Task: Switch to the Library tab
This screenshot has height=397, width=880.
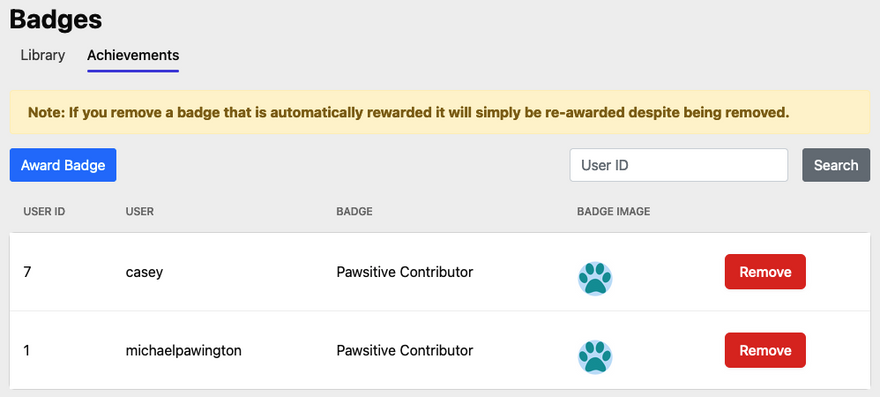Action: point(43,56)
